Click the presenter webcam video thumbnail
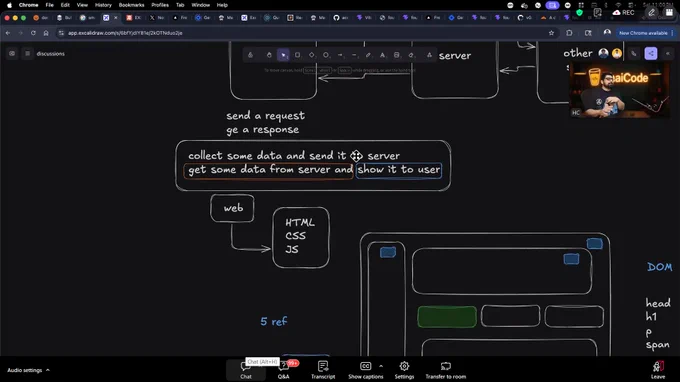The width and height of the screenshot is (680, 382). point(619,90)
